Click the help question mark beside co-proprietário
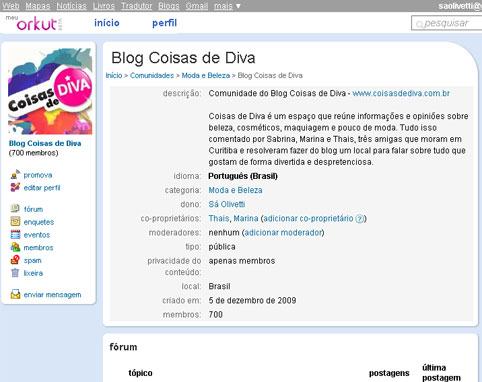The width and height of the screenshot is (482, 382). (x=359, y=219)
